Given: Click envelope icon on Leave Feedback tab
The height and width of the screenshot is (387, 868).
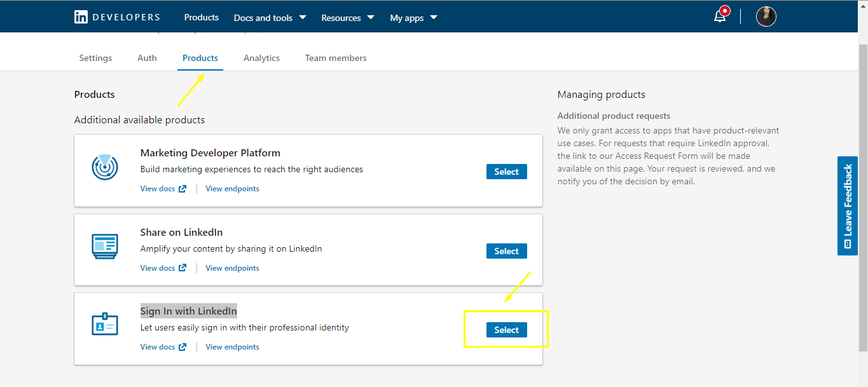Looking at the screenshot, I should tap(848, 244).
